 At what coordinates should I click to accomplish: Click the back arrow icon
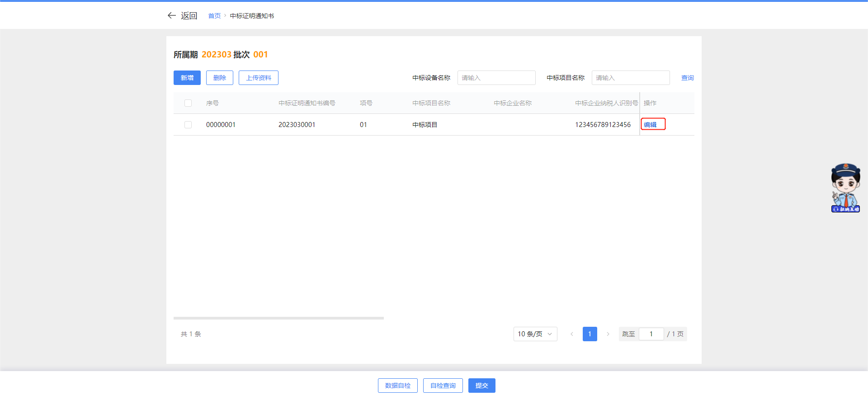(x=171, y=15)
